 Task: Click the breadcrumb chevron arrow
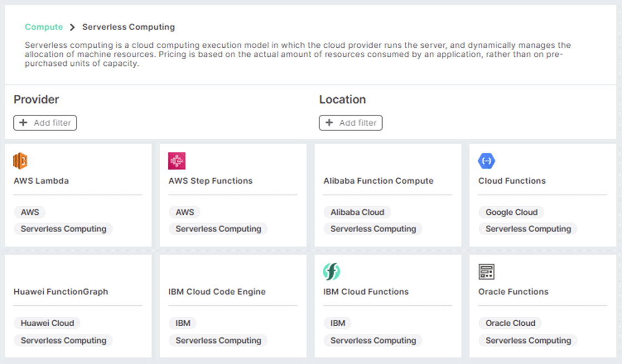click(72, 27)
